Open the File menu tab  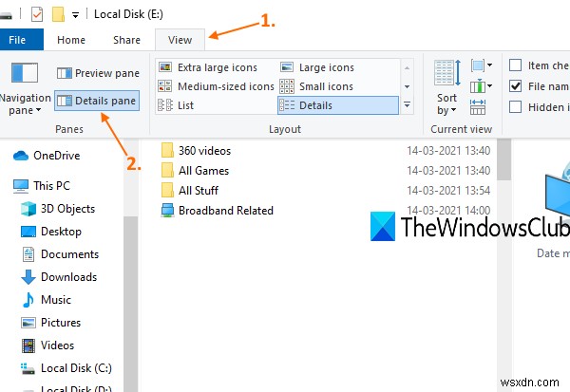pyautogui.click(x=21, y=40)
